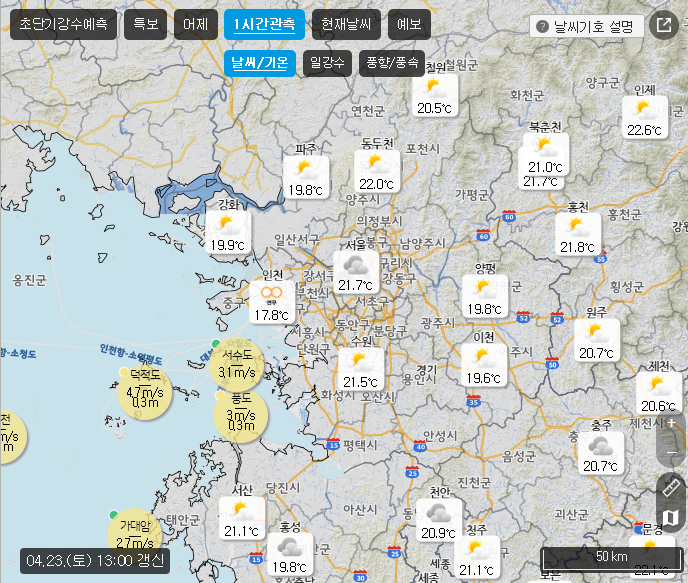Click the 이천 weather card 19.6℃
This screenshot has height=583, width=688.
pyautogui.click(x=484, y=365)
